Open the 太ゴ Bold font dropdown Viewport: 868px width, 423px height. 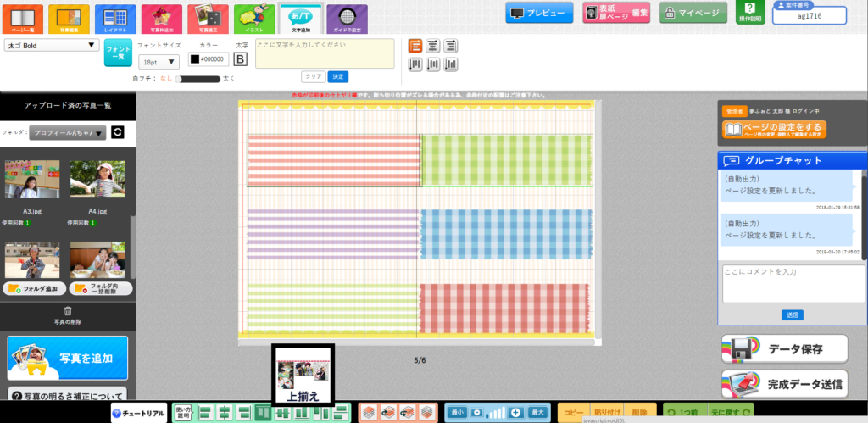pos(52,46)
